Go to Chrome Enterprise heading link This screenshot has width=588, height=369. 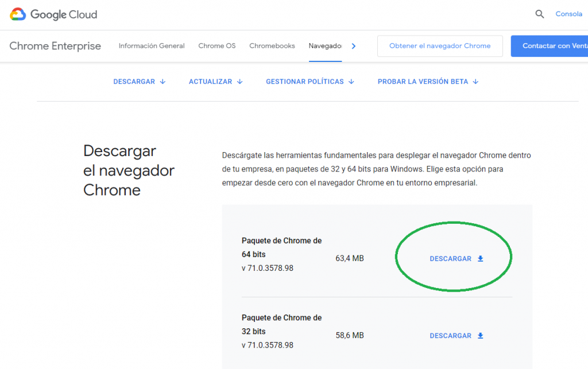tap(55, 46)
